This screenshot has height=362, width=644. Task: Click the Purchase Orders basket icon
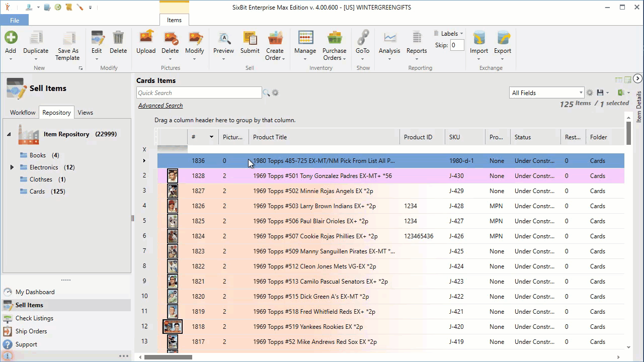(335, 38)
